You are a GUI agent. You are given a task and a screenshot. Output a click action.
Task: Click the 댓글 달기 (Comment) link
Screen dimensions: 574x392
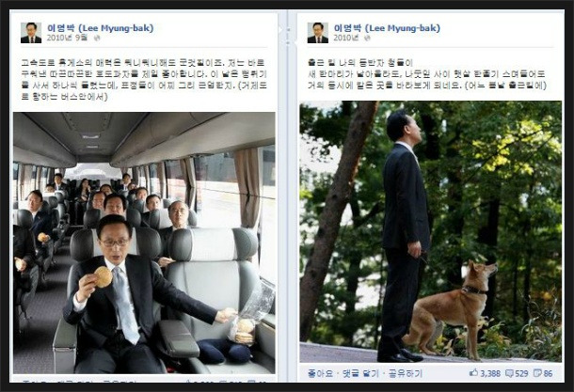360,373
